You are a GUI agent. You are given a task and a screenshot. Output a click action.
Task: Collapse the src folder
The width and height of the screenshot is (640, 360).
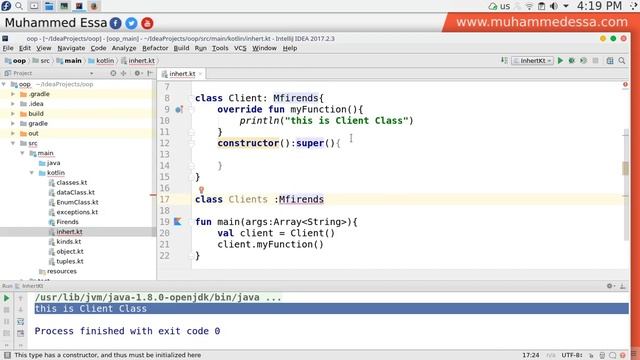13,143
